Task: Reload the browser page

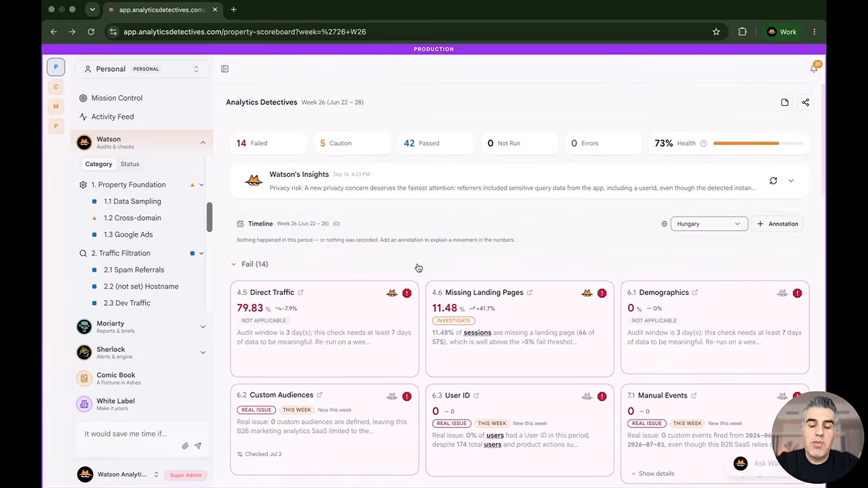Action: click(91, 32)
